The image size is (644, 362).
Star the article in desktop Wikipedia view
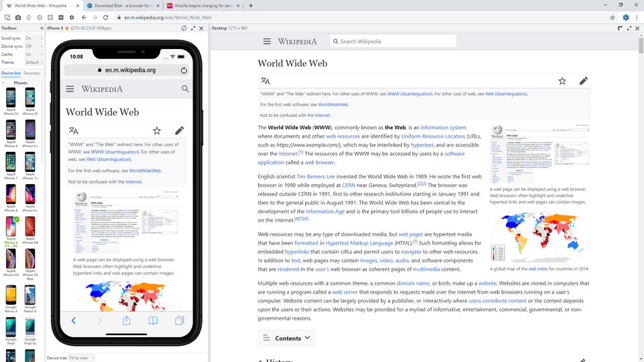point(562,81)
